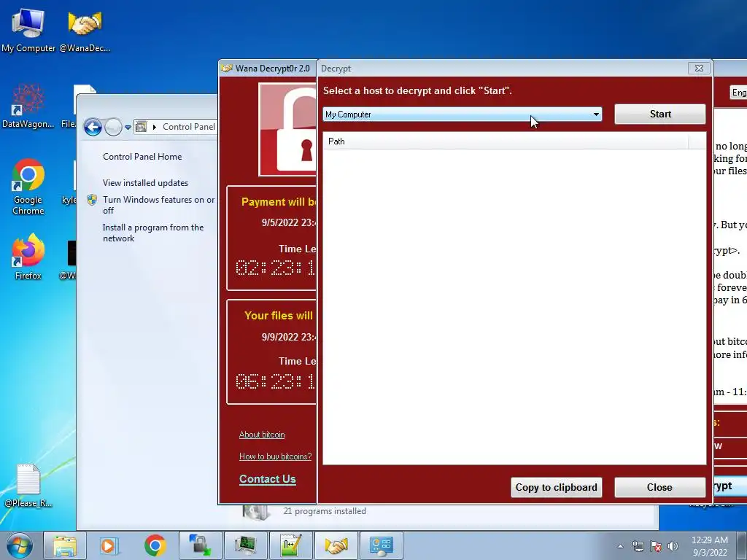Open the Control Panel recent pages dropdown

128,127
